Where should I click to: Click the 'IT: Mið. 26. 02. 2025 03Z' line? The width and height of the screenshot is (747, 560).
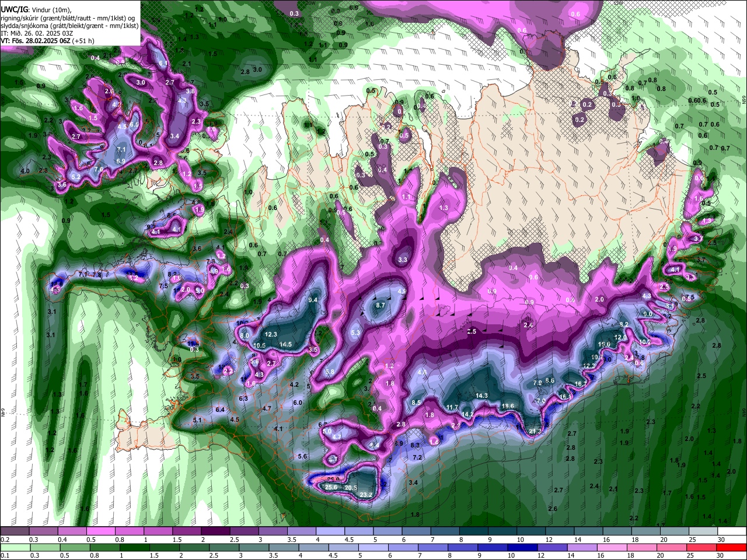click(x=37, y=33)
